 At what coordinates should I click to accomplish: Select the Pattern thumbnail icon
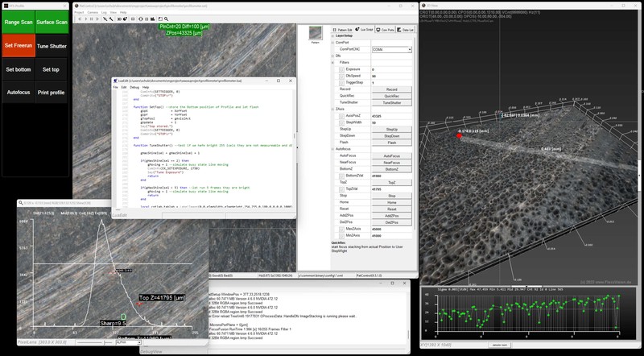[x=315, y=32]
